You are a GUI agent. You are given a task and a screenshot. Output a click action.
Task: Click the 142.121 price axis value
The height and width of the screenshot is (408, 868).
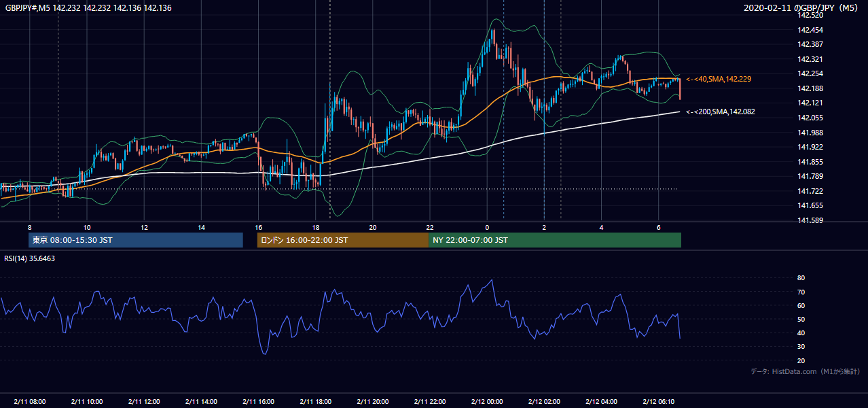811,103
